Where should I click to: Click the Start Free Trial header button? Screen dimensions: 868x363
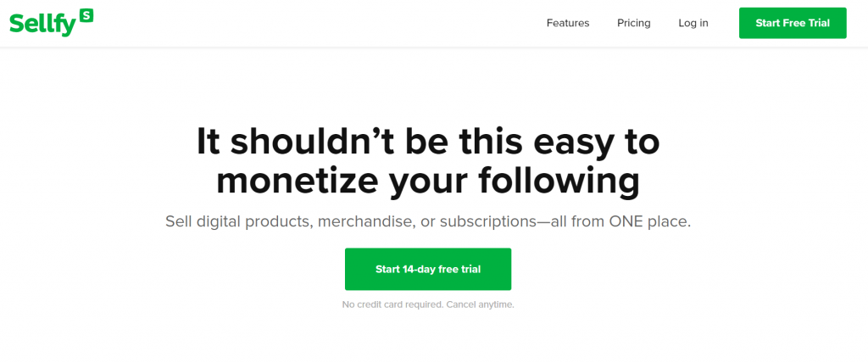point(793,23)
